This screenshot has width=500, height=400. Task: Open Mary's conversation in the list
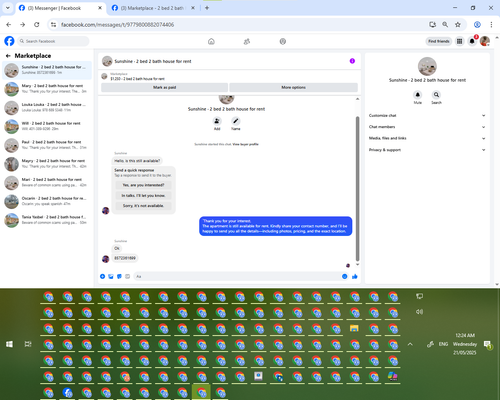47,89
